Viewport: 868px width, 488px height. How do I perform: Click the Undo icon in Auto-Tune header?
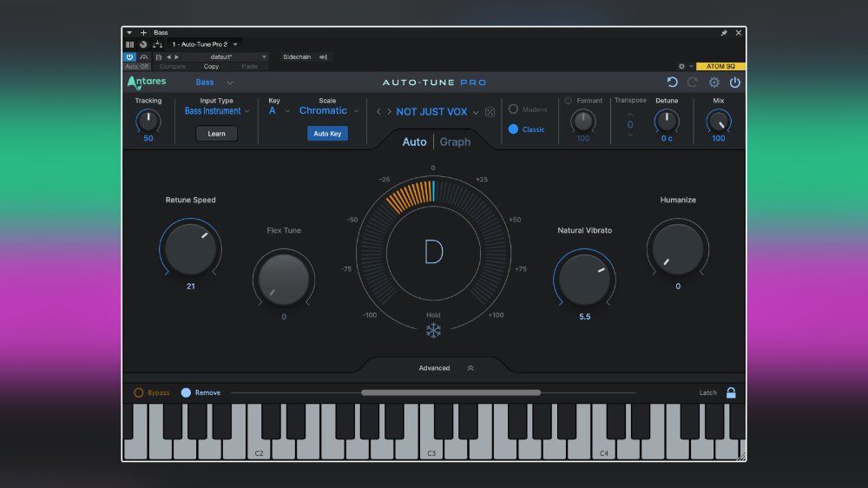click(x=672, y=82)
